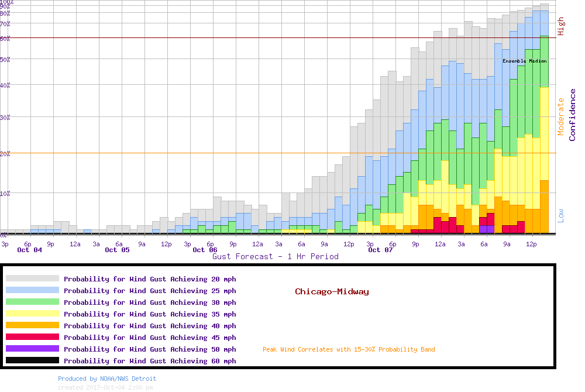This screenshot has height=392, width=585.
Task: Click the 'Oct 06' date label
Action: tap(205, 250)
